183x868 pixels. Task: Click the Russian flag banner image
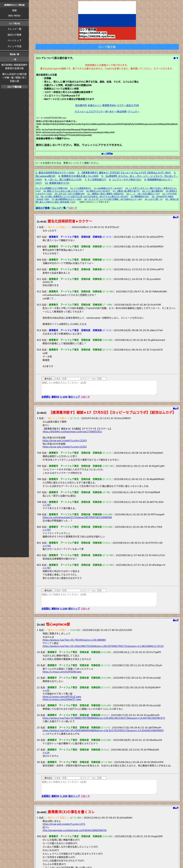[x=107, y=20]
